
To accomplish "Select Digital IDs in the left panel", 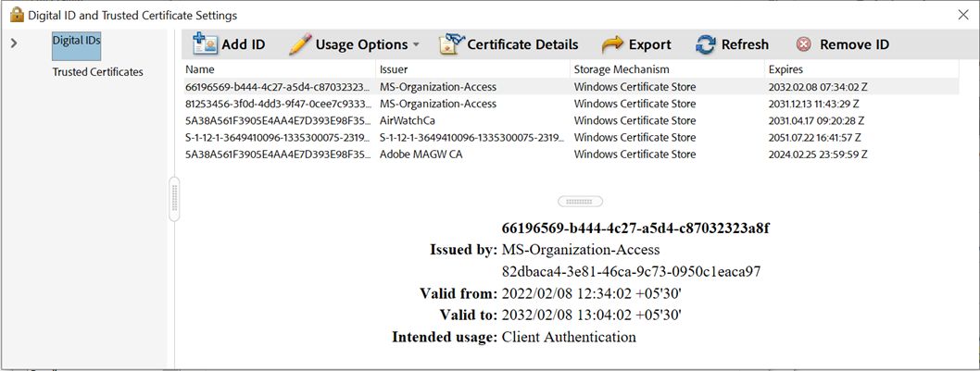I will pyautogui.click(x=76, y=41).
